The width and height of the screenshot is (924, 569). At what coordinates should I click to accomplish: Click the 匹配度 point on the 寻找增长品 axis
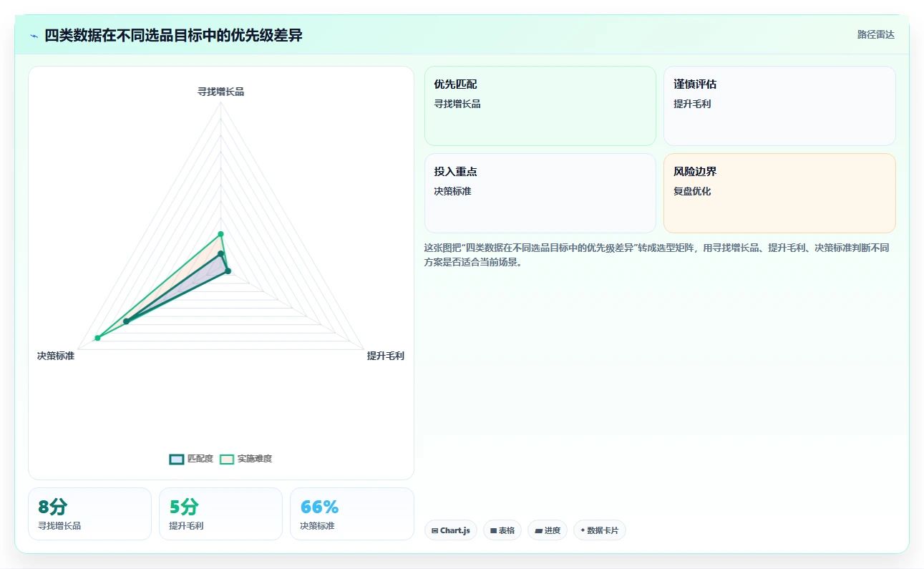pyautogui.click(x=221, y=253)
